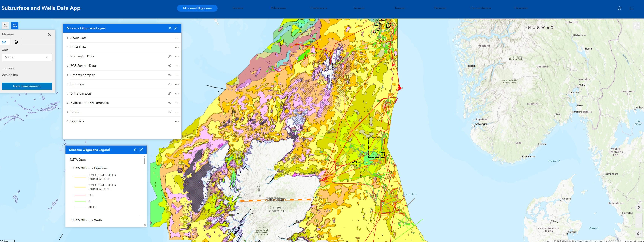Click the Layers panel resize handle corner
644x242 pixels.
click(179, 137)
